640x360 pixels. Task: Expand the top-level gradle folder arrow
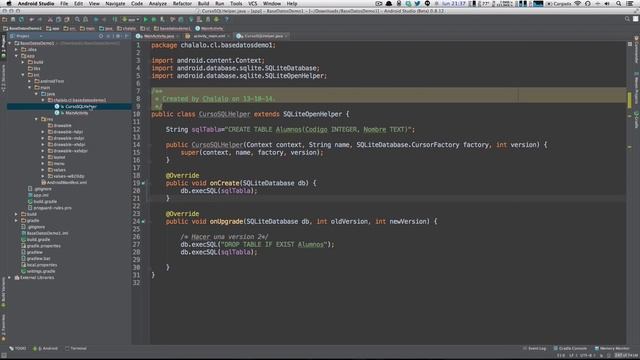click(16, 220)
